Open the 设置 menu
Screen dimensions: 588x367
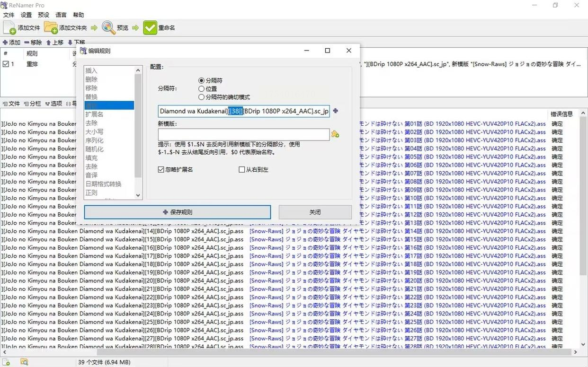(x=26, y=15)
